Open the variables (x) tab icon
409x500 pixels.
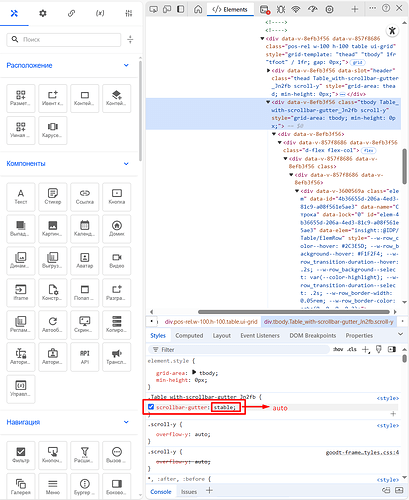pos(100,13)
